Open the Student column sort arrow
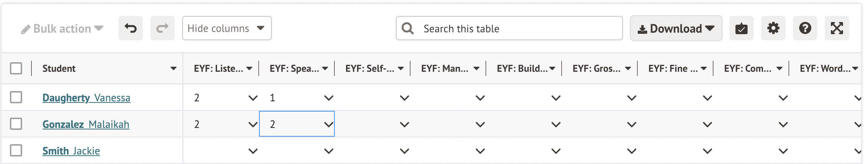 coord(173,69)
